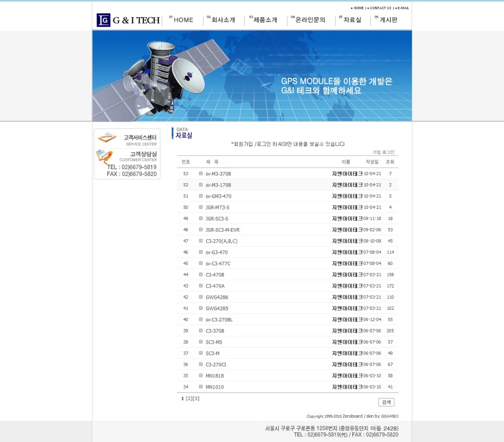Image resolution: width=504 pixels, height=442 pixels.
Task: Click the satellite GPS module banner image
Action: 252,76
